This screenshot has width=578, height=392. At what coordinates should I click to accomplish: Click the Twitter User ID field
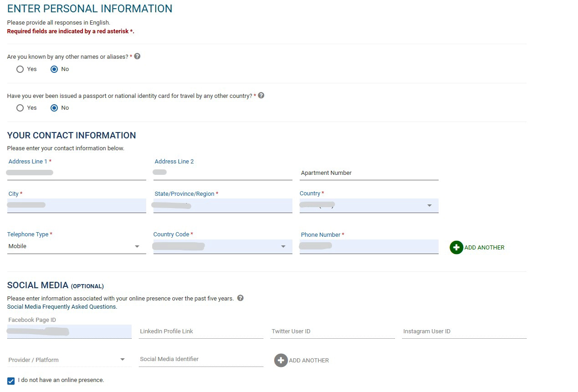(x=332, y=331)
